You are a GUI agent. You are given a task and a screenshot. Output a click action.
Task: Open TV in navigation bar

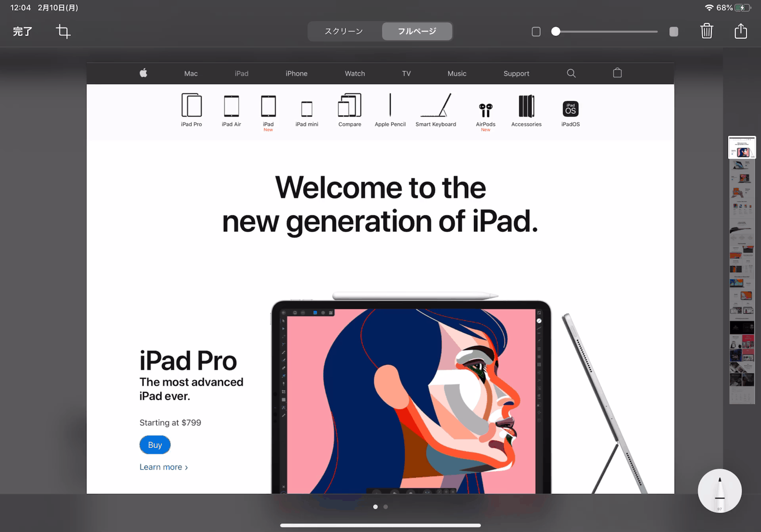[406, 74]
